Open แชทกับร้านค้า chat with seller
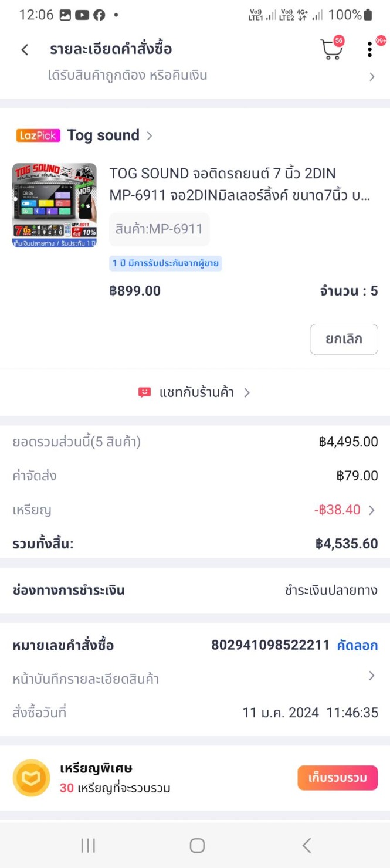Image resolution: width=390 pixels, height=868 pixels. (196, 392)
